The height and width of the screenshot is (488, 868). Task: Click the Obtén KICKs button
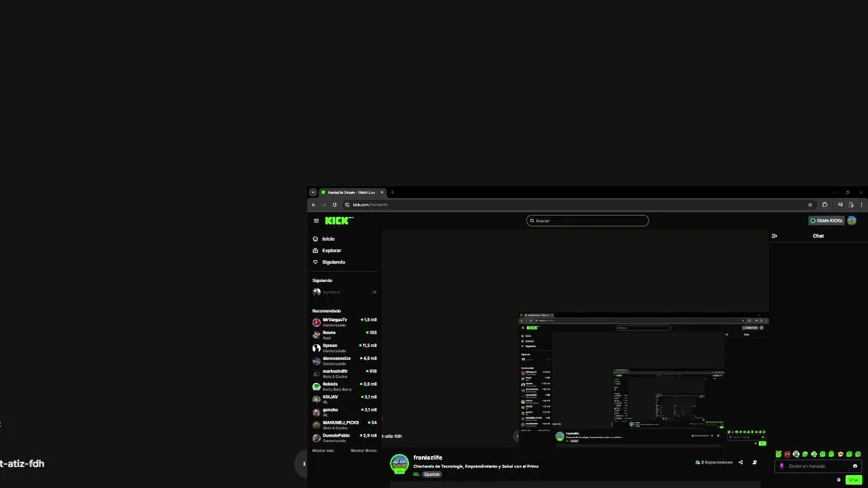(x=826, y=220)
